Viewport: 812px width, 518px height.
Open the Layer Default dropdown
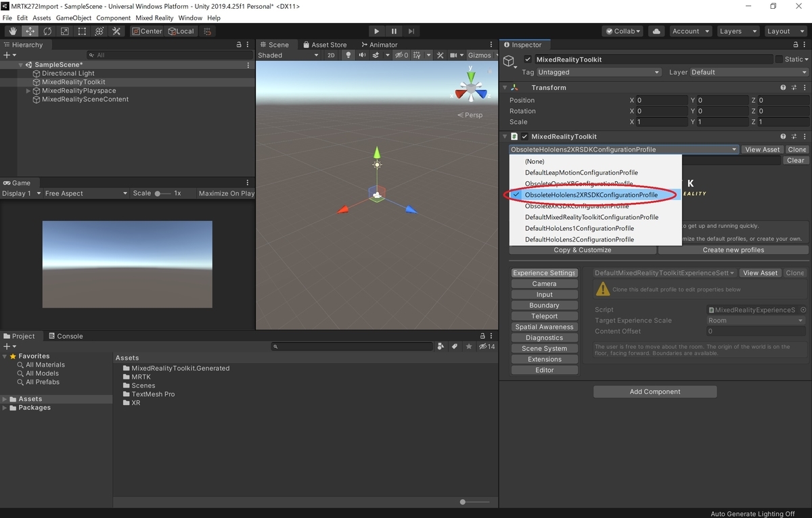point(749,72)
